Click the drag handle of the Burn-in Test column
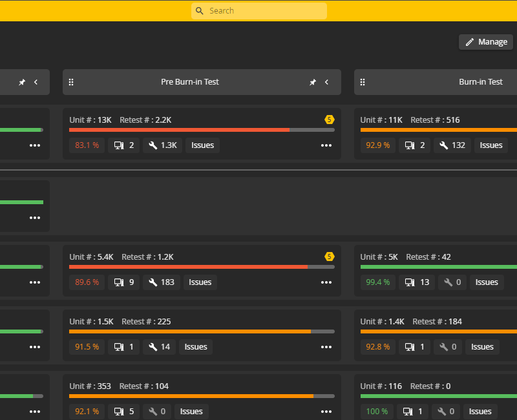Screen dimensions: 517x420 pos(363,81)
